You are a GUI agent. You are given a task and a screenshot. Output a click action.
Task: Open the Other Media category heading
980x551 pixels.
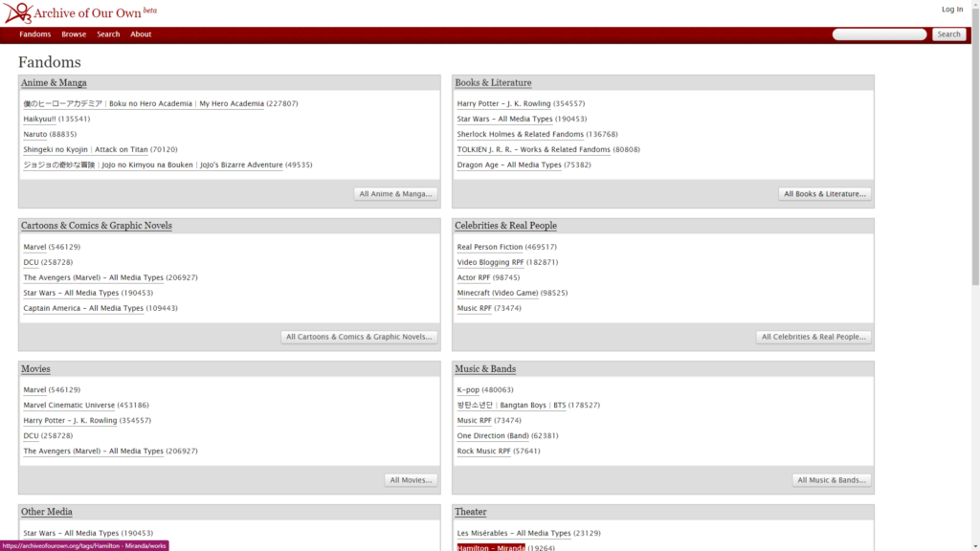(x=47, y=512)
